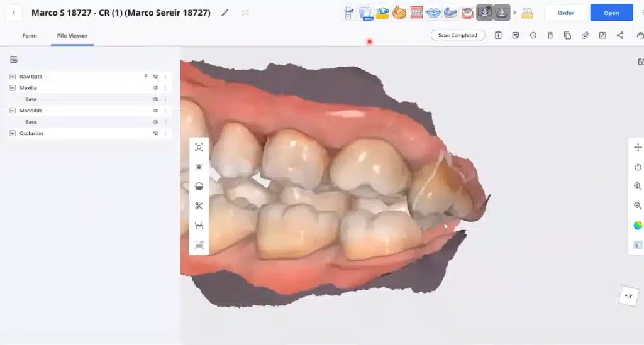This screenshot has height=345, width=644.
Task: Expand the Occlusion tree node
Action: pyautogui.click(x=13, y=133)
